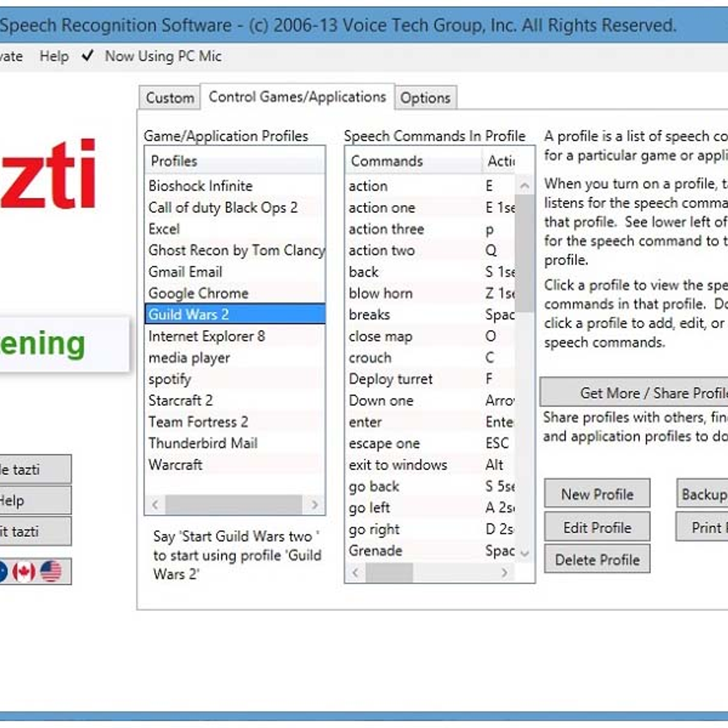Image resolution: width=728 pixels, height=728 pixels.
Task: Open the Options tab
Action: pyautogui.click(x=425, y=98)
